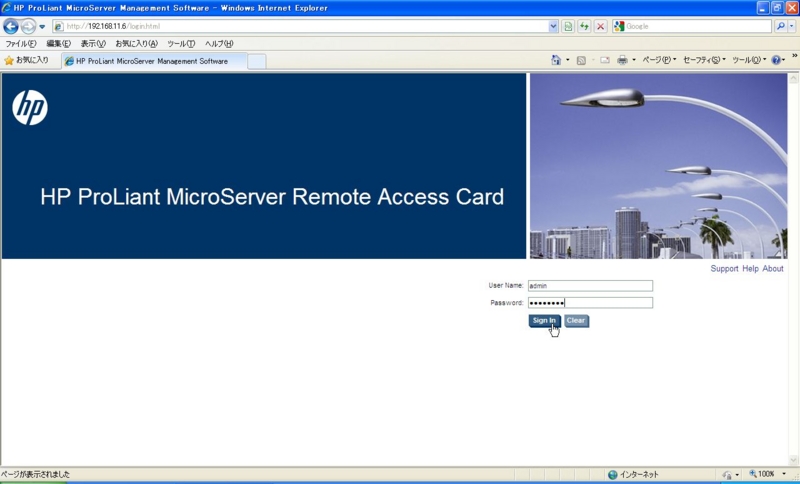Click the browser Back arrow button

pyautogui.click(x=11, y=26)
